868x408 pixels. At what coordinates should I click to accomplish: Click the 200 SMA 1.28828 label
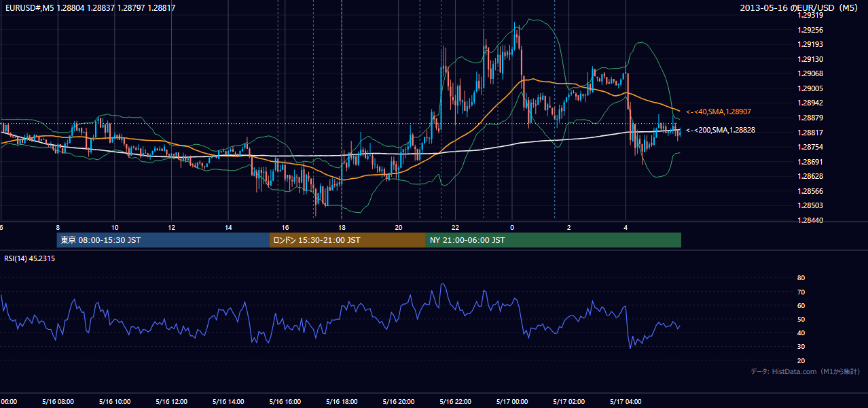point(721,130)
